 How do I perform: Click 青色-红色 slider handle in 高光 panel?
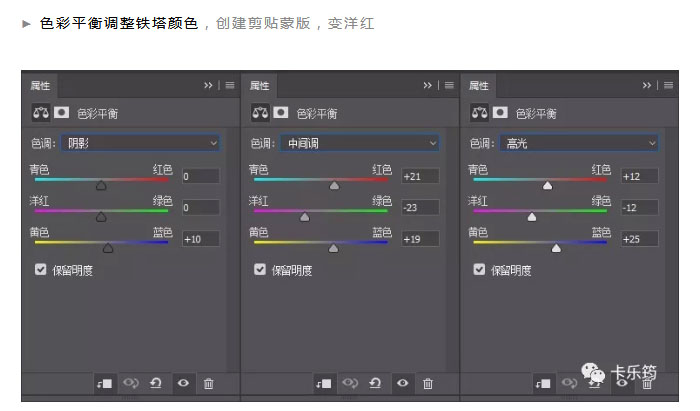tap(548, 185)
